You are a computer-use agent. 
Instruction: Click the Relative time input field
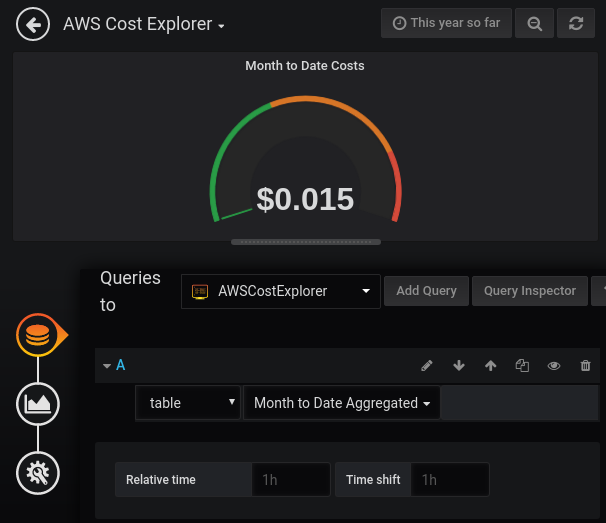(x=291, y=480)
